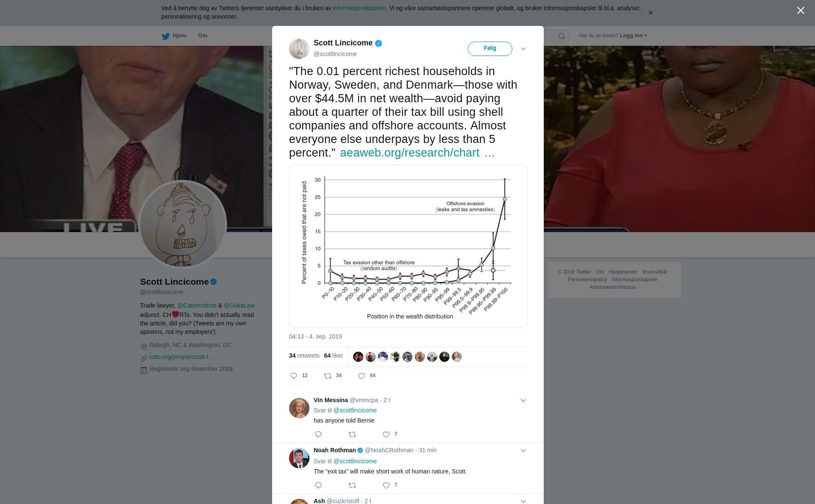
Task: Click the Twitter bird Hjem icon
Action: (x=166, y=36)
